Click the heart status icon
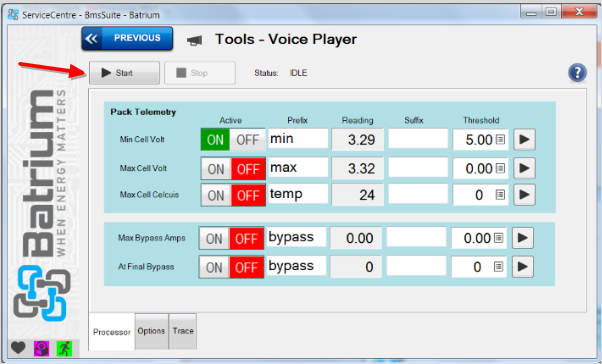Image resolution: width=602 pixels, height=364 pixels. click(x=18, y=348)
